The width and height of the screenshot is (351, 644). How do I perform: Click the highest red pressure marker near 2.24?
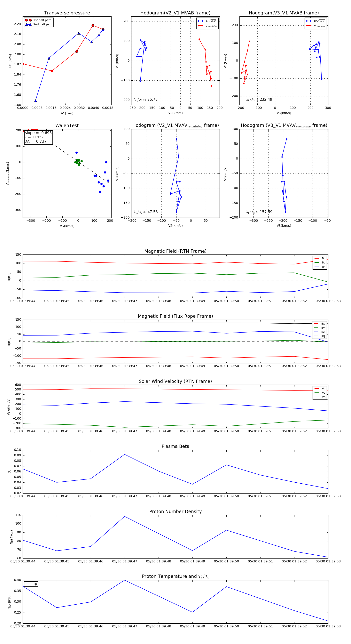point(93,26)
